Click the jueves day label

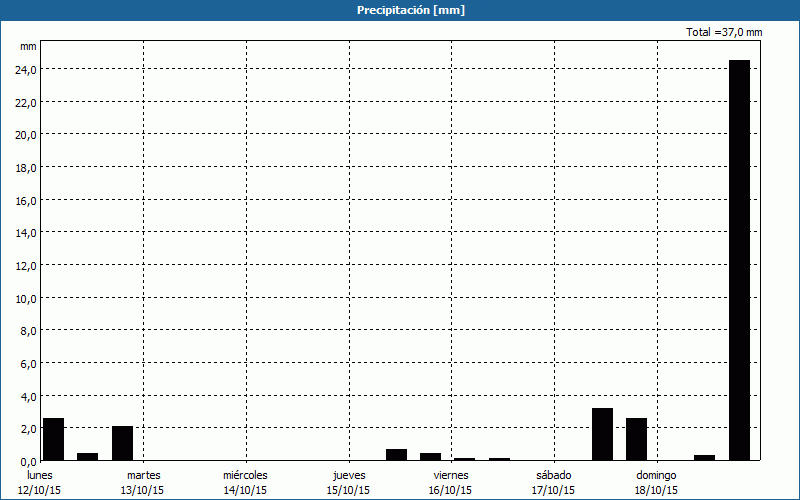click(x=349, y=476)
